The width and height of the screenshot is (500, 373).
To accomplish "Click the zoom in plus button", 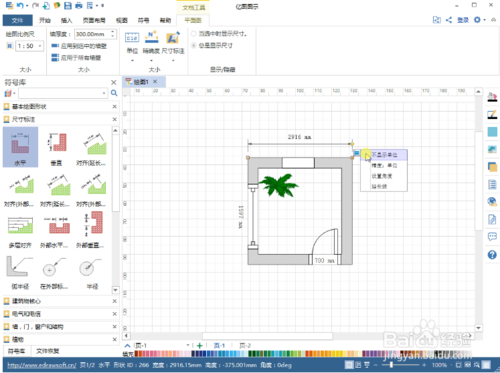I will [x=424, y=365].
